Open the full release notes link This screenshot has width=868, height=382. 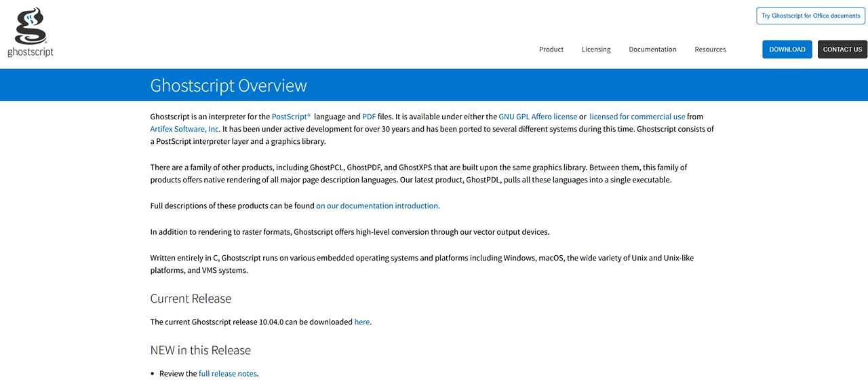coord(228,373)
